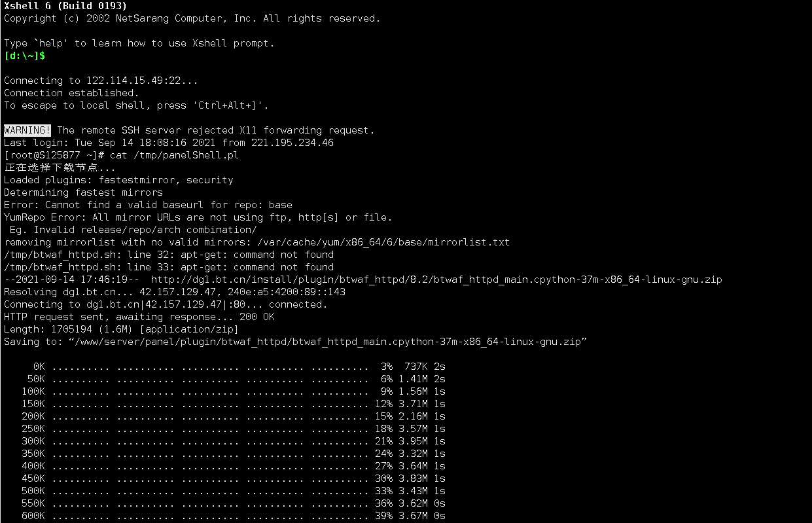812x523 pixels.
Task: Click the mirrorlist.txt file path
Action: tap(383, 242)
